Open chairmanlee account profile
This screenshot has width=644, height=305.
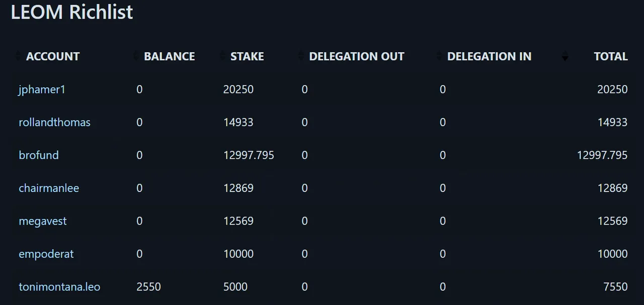coord(49,188)
